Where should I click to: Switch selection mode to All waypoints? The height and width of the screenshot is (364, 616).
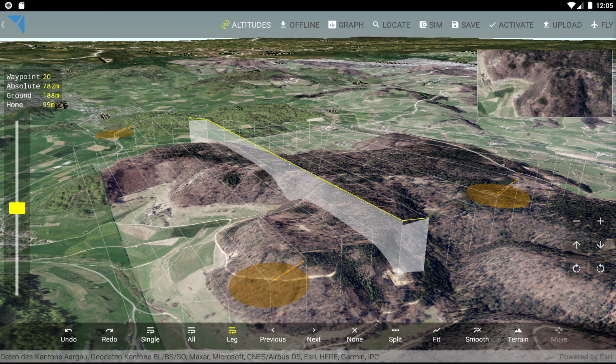point(191,335)
